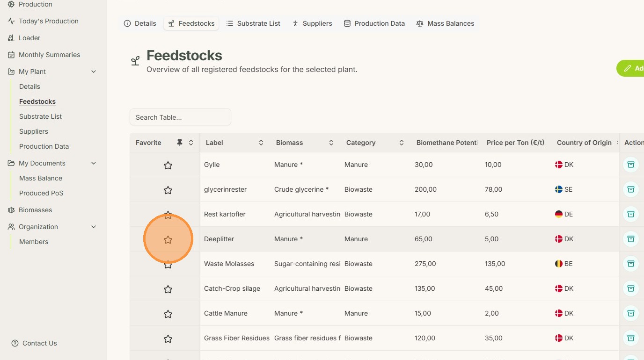Viewport: 644px width, 360px height.
Task: Click the archive icon for Gylle row
Action: (x=630, y=165)
